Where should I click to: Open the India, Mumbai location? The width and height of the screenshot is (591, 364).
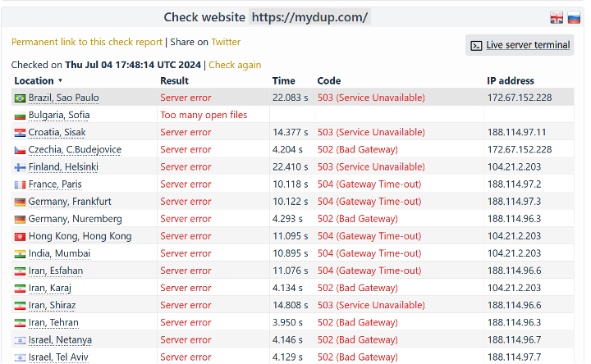[60, 253]
